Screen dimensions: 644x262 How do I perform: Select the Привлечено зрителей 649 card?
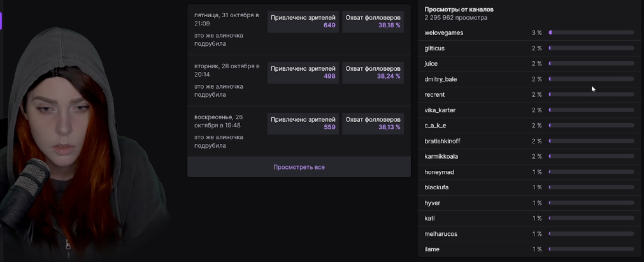pyautogui.click(x=303, y=21)
